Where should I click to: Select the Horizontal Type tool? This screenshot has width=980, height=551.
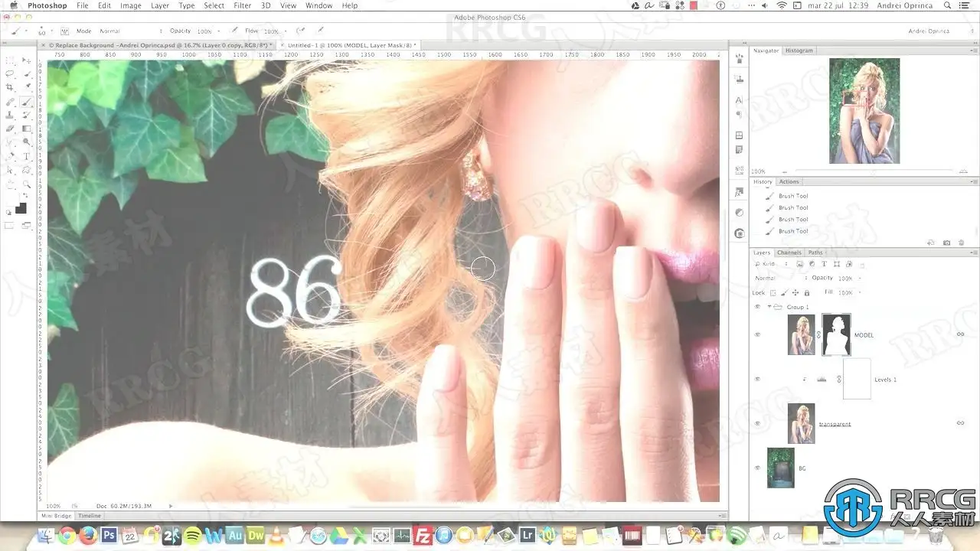tap(27, 156)
